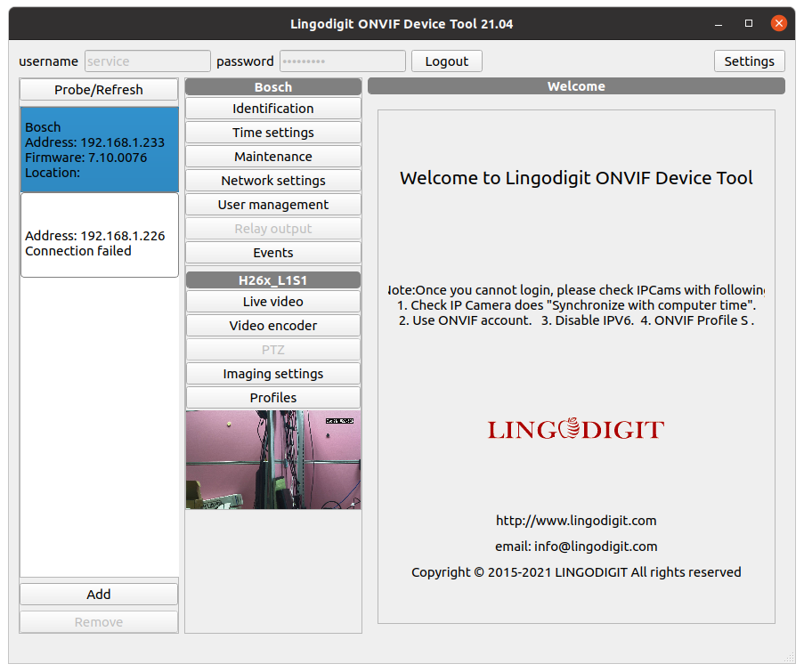
Task: Open the Maintenance page
Action: click(273, 157)
